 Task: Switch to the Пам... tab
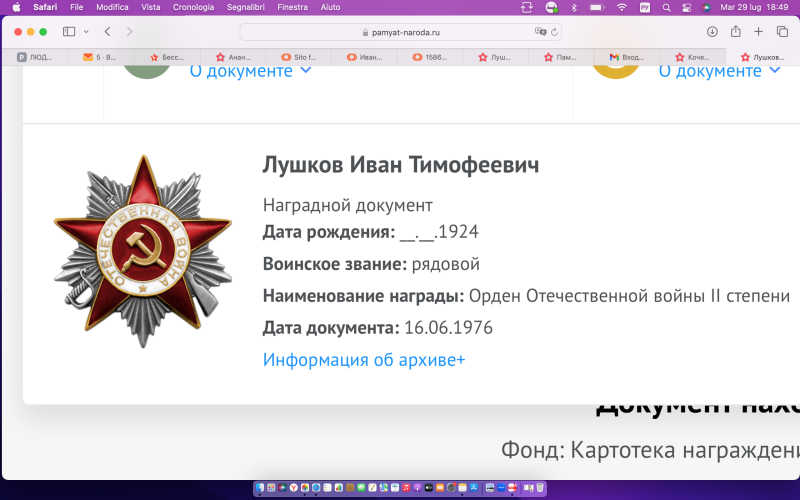tap(561, 57)
